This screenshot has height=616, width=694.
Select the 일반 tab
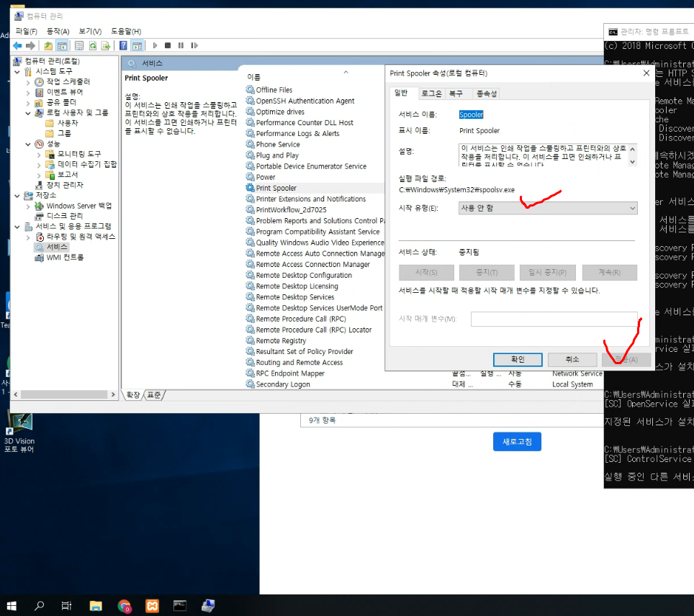[401, 93]
